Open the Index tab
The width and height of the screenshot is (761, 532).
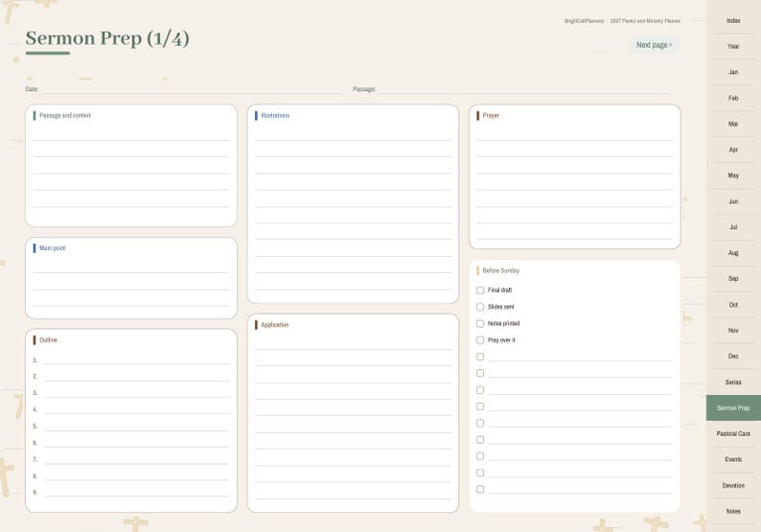click(733, 20)
